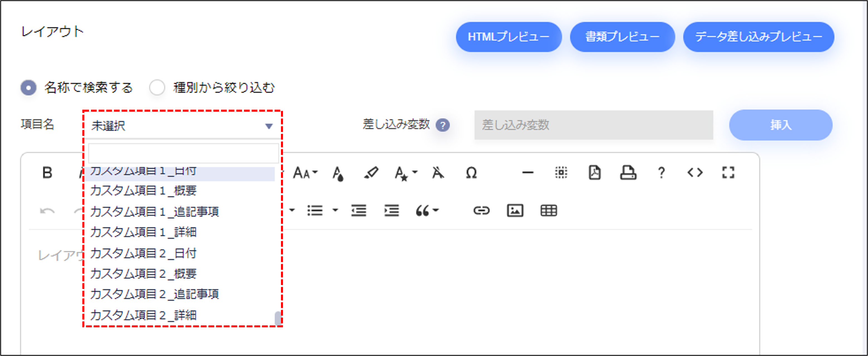
Task: Select the 種別から絞り込む radio button
Action: pyautogui.click(x=157, y=87)
